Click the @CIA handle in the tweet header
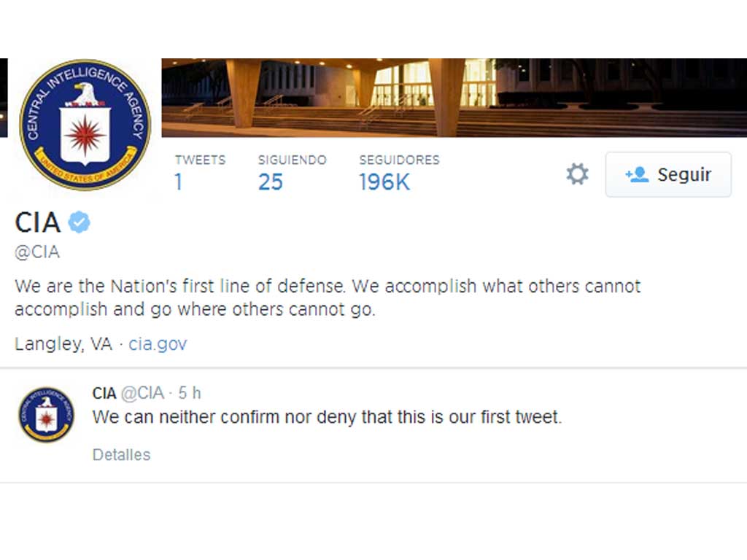Screen dimensions: 747x560 coord(142,394)
